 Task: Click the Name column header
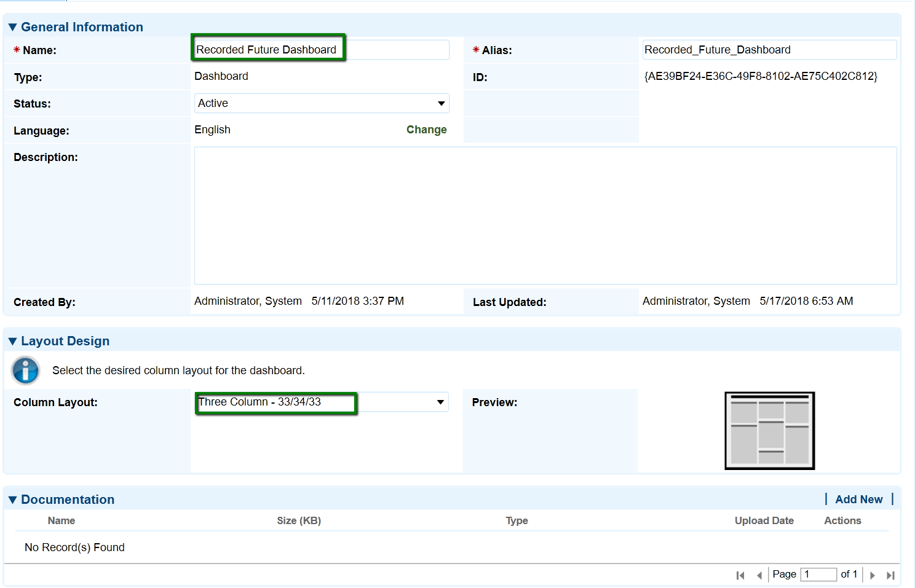click(61, 520)
